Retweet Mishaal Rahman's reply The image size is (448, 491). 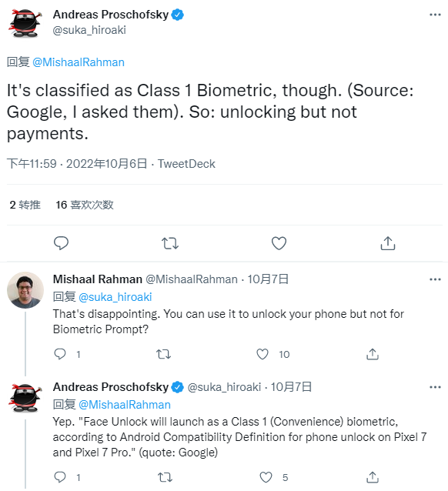(x=163, y=354)
